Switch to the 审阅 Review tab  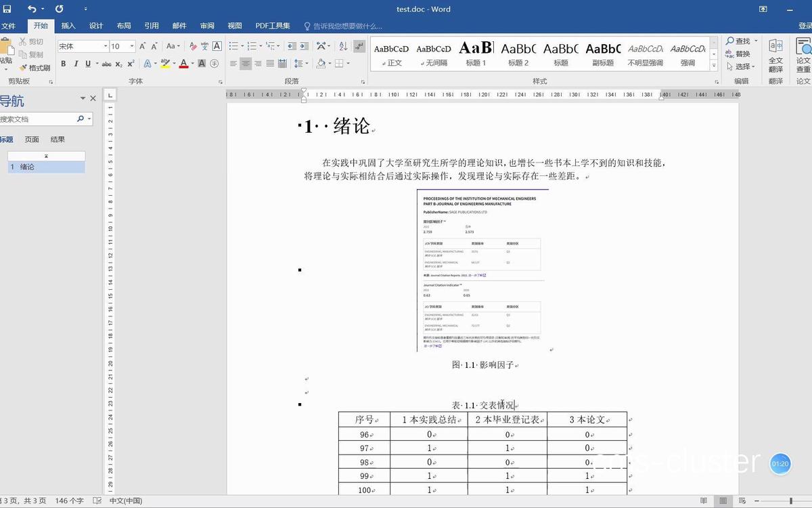(207, 26)
